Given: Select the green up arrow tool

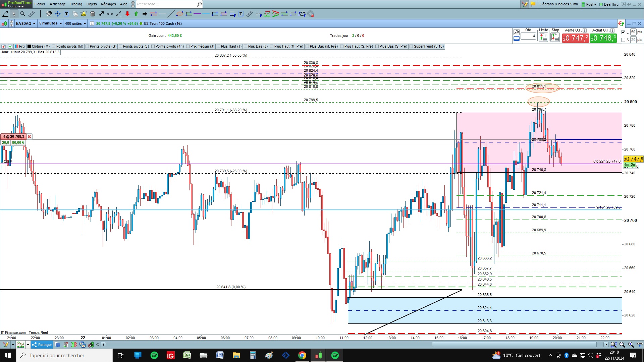Looking at the screenshot, I should click(x=136, y=14).
